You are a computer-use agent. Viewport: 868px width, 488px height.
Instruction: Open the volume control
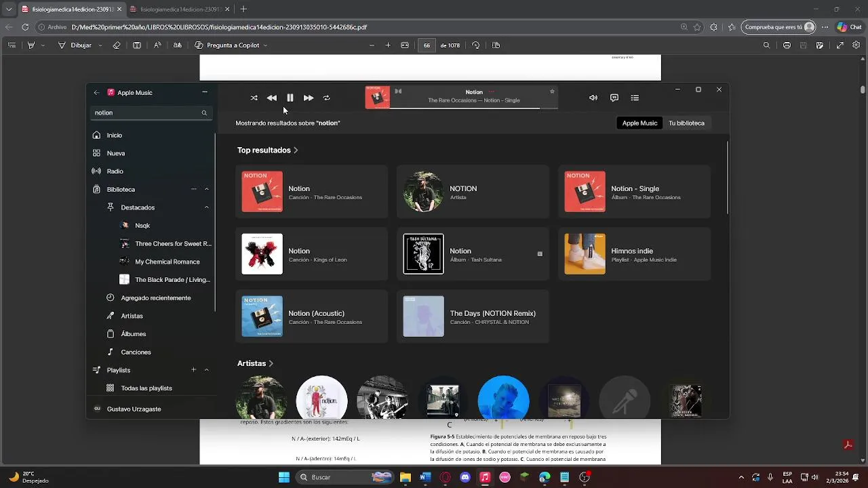593,98
